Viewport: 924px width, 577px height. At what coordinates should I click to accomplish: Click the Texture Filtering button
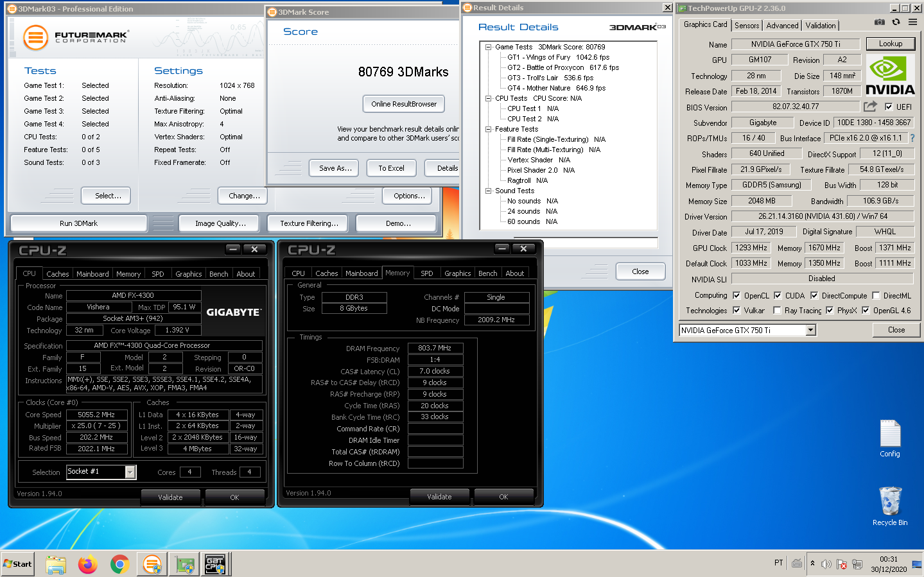[x=309, y=223]
